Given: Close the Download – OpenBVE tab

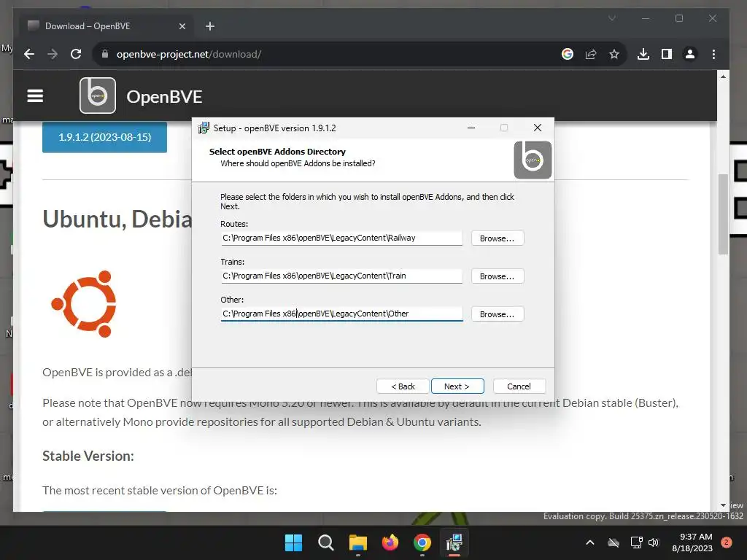Looking at the screenshot, I should point(182,26).
